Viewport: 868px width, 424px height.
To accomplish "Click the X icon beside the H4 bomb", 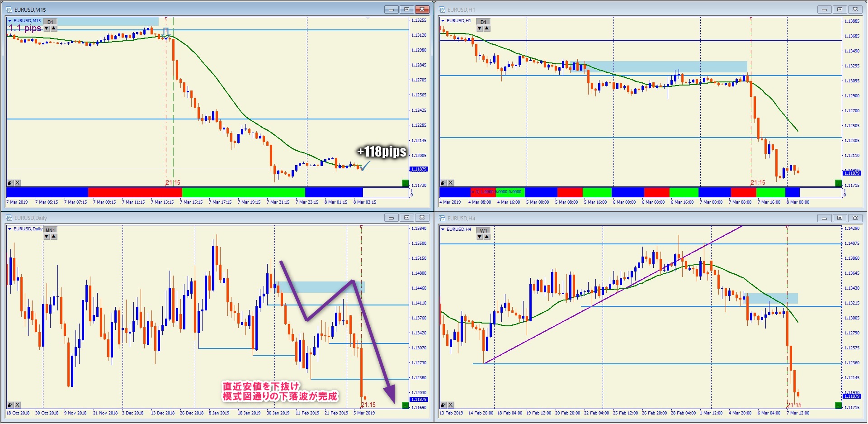I will tap(451, 405).
